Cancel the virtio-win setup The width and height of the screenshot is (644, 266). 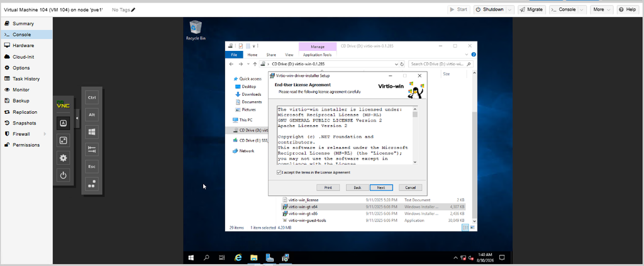coord(410,187)
